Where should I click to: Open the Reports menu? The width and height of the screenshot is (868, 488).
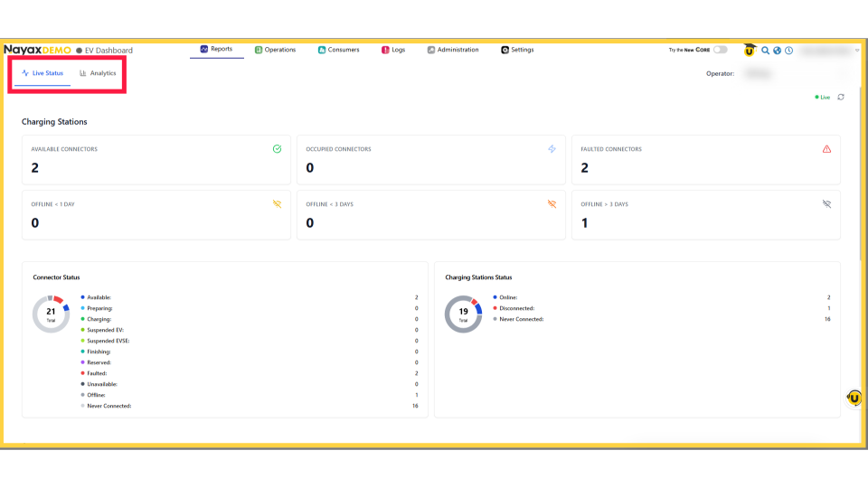tap(216, 50)
